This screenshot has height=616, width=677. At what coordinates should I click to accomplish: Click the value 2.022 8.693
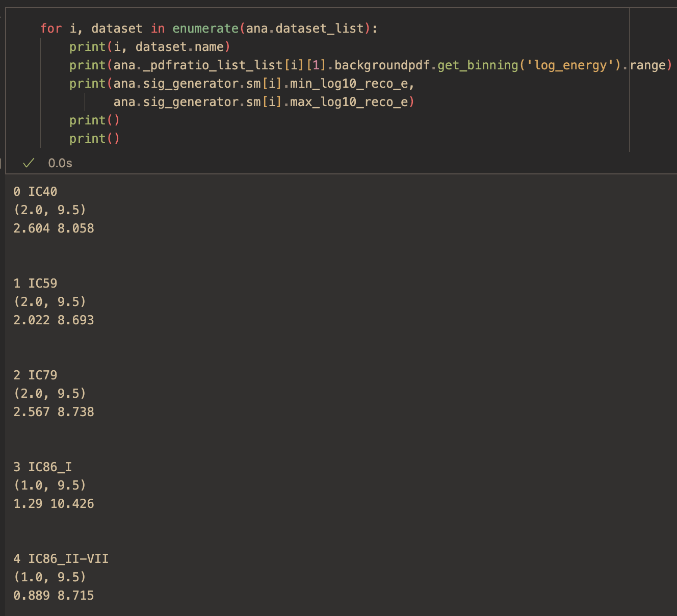click(53, 320)
